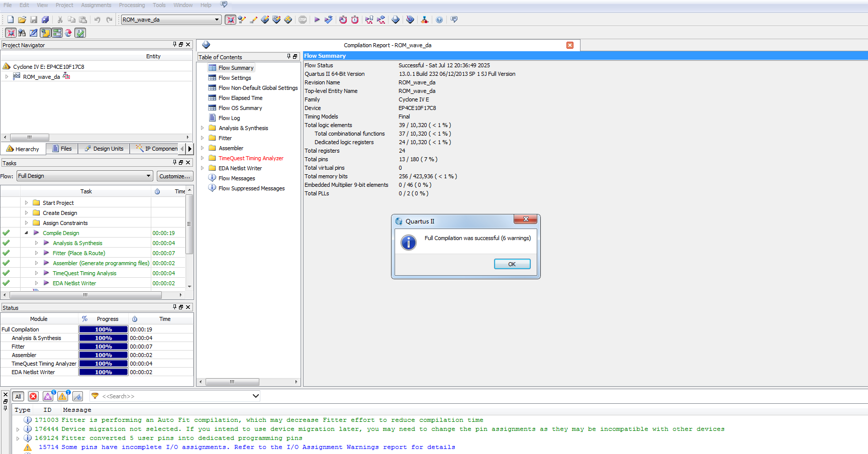The width and height of the screenshot is (868, 454).
Task: Click the Cut scissors icon
Action: tap(60, 20)
